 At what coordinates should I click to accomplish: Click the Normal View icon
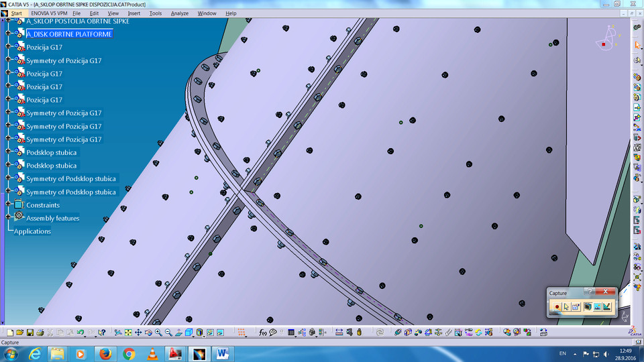178,333
